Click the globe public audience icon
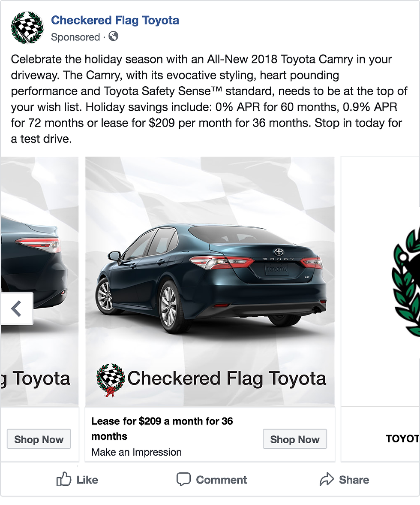 [x=113, y=37]
